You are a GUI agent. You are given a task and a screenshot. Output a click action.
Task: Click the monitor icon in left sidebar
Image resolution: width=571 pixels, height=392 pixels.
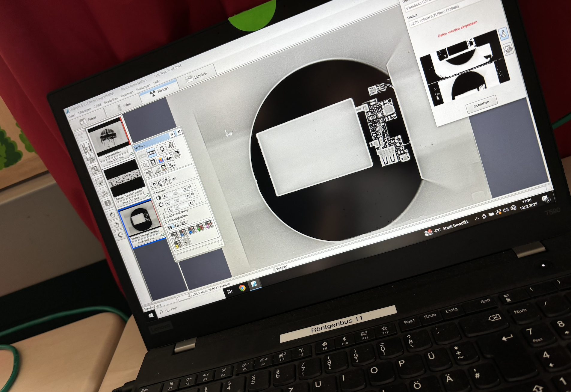(99, 181)
